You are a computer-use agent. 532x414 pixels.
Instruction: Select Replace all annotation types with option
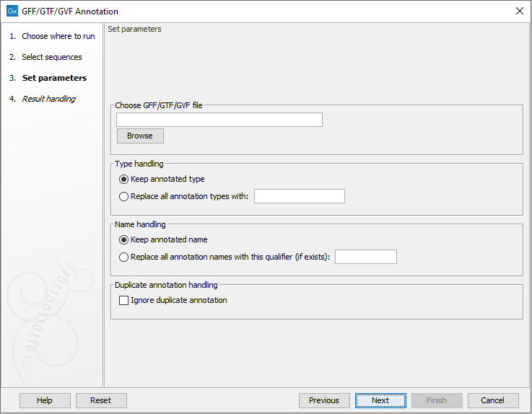[x=125, y=196]
